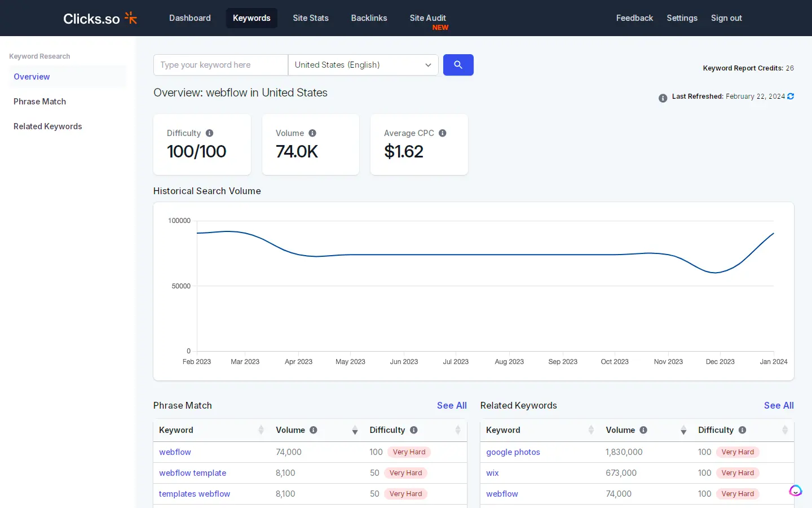Click Phrase Match table Difficulty info icon

pyautogui.click(x=414, y=430)
